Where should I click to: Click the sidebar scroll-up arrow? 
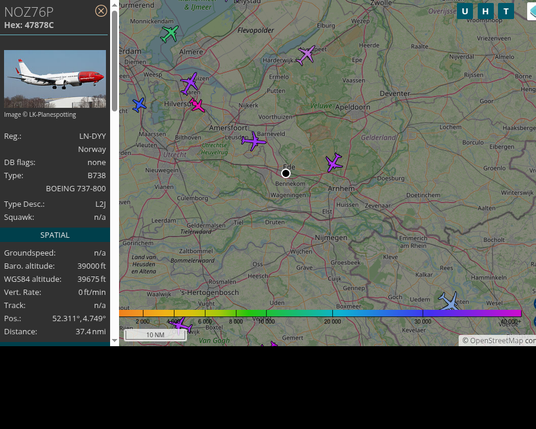(x=115, y=5)
